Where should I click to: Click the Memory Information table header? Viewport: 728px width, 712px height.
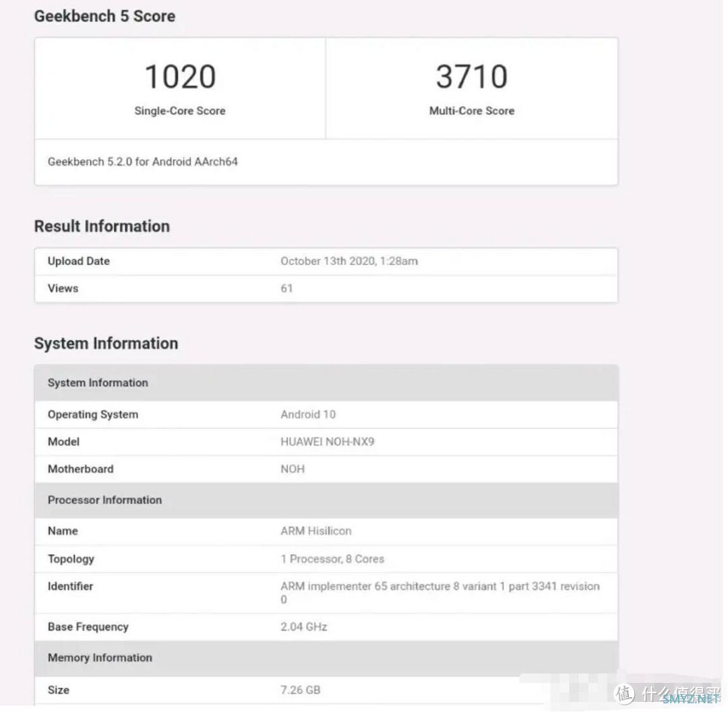pos(326,658)
